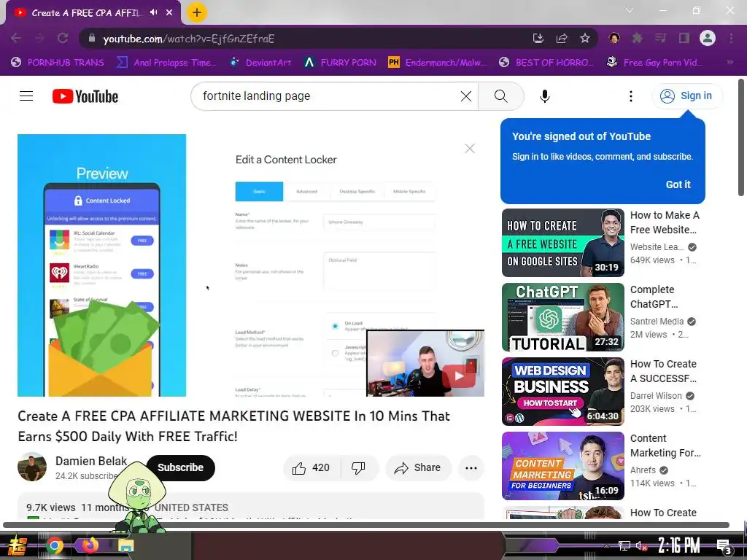Click the page vertical scrollbar

[x=741, y=138]
